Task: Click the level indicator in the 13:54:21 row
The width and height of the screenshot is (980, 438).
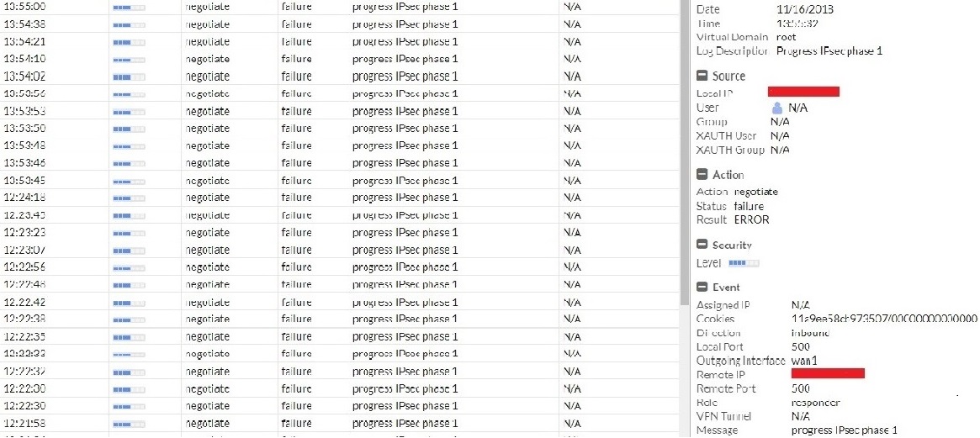Action: [x=129, y=41]
